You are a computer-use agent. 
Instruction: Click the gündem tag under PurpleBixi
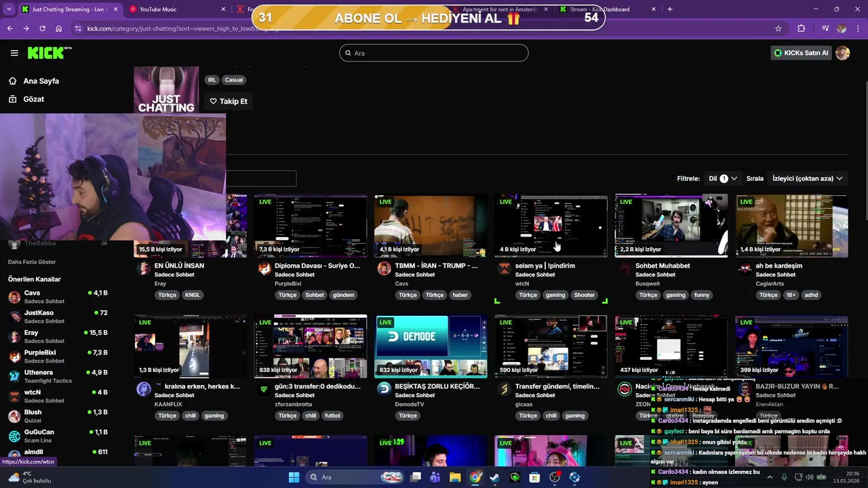click(x=343, y=295)
